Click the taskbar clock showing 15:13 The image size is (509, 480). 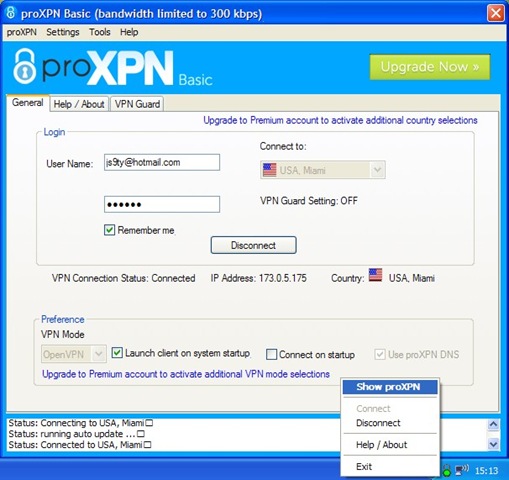point(486,471)
